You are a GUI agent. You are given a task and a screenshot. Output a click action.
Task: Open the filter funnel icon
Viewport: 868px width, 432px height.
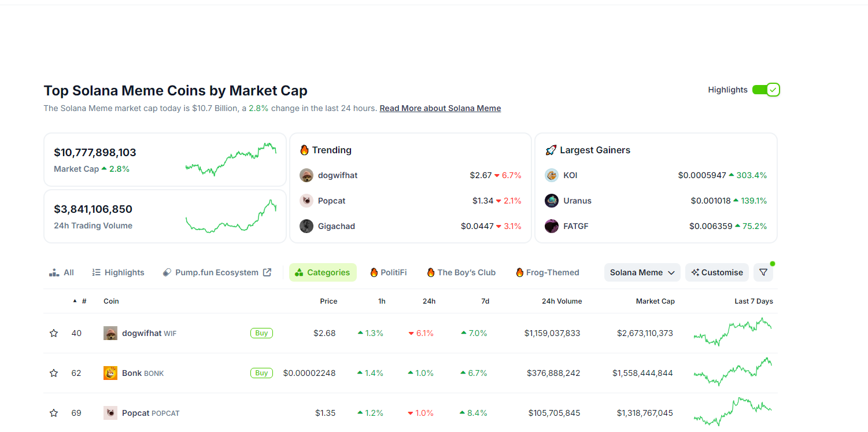point(763,272)
